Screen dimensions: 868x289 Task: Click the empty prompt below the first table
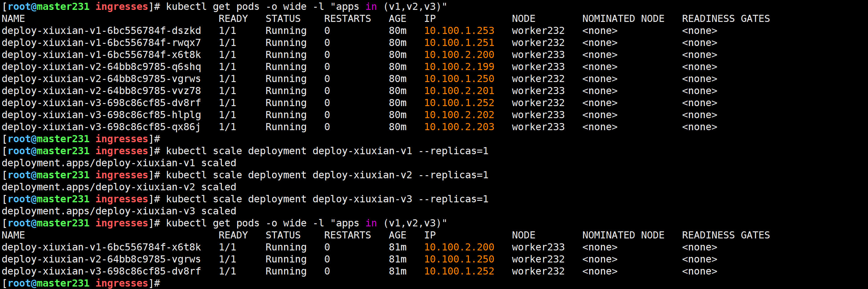[x=81, y=139]
